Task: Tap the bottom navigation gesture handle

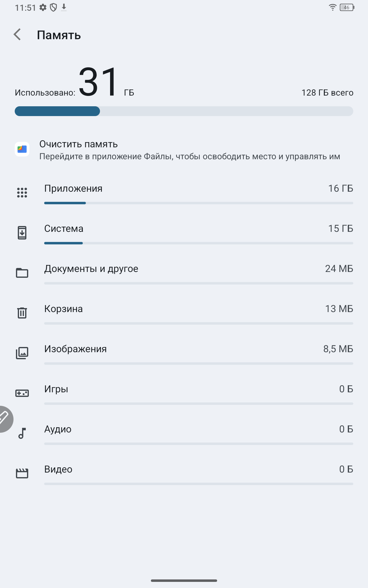Action: point(184,580)
